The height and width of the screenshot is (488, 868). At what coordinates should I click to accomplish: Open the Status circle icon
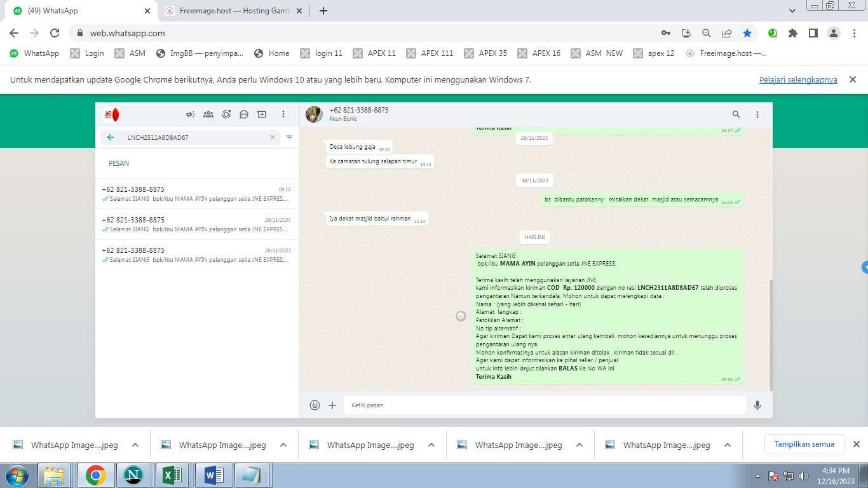point(226,114)
